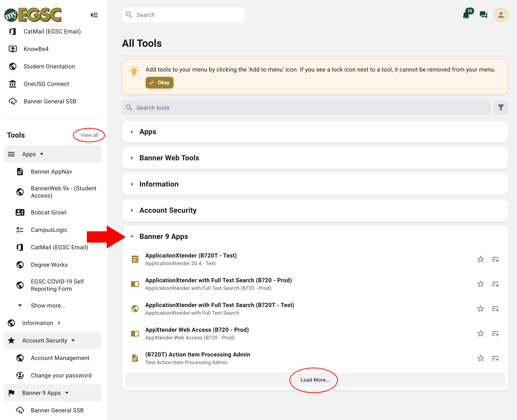
Task: Open Change your password menu item
Action: point(61,375)
